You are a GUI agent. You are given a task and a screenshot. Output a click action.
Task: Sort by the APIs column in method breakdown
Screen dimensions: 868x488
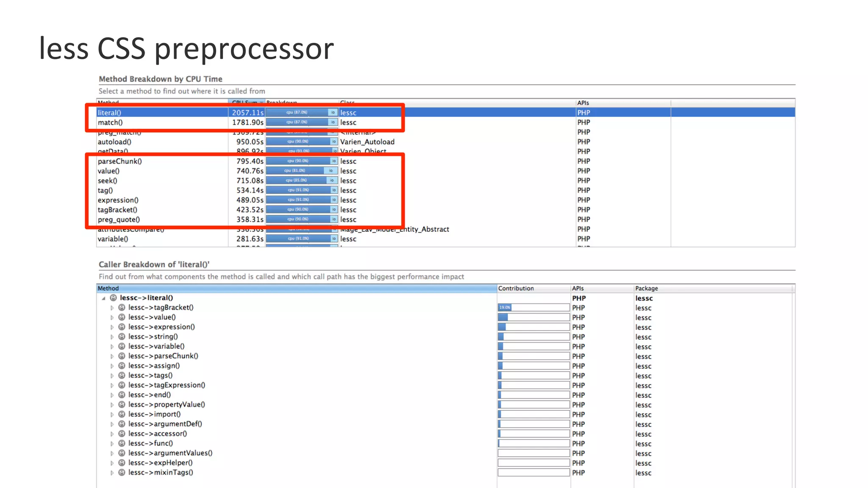[x=623, y=103]
